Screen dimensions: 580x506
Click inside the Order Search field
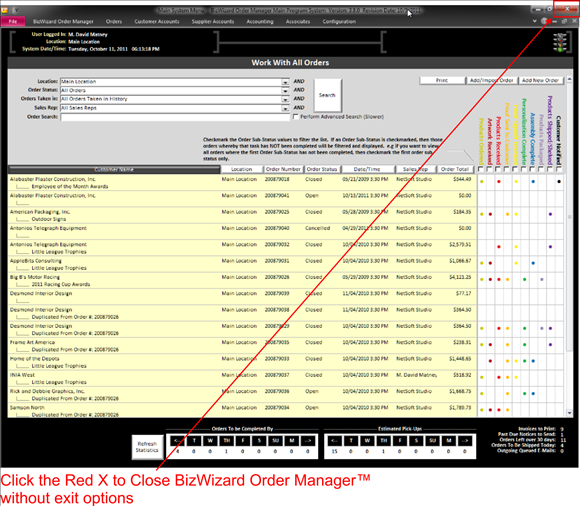click(175, 117)
